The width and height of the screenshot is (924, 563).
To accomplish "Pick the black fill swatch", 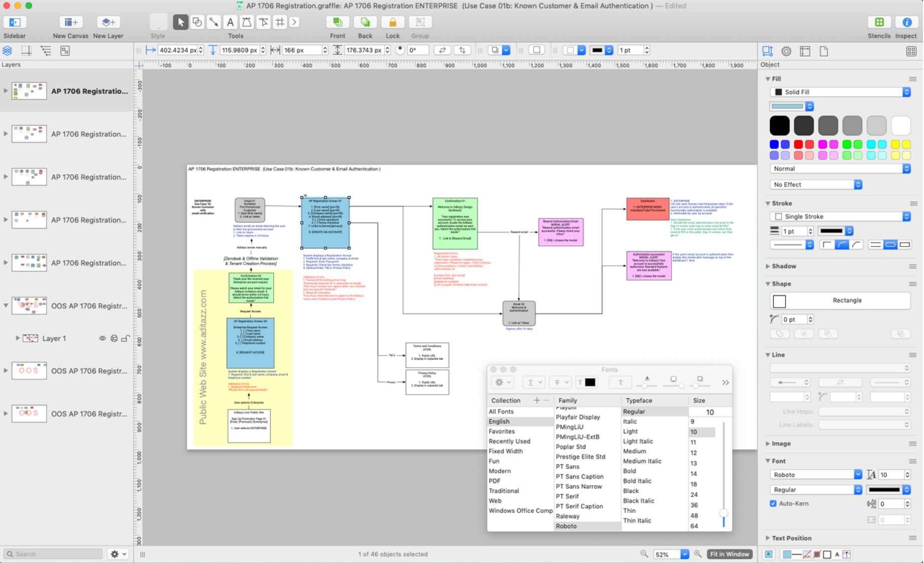I will tap(779, 125).
